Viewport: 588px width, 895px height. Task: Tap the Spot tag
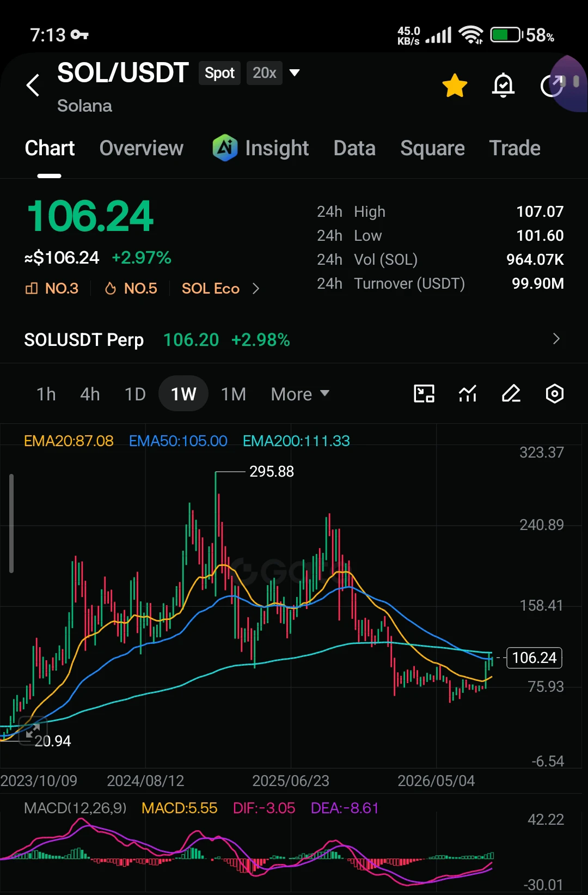219,73
